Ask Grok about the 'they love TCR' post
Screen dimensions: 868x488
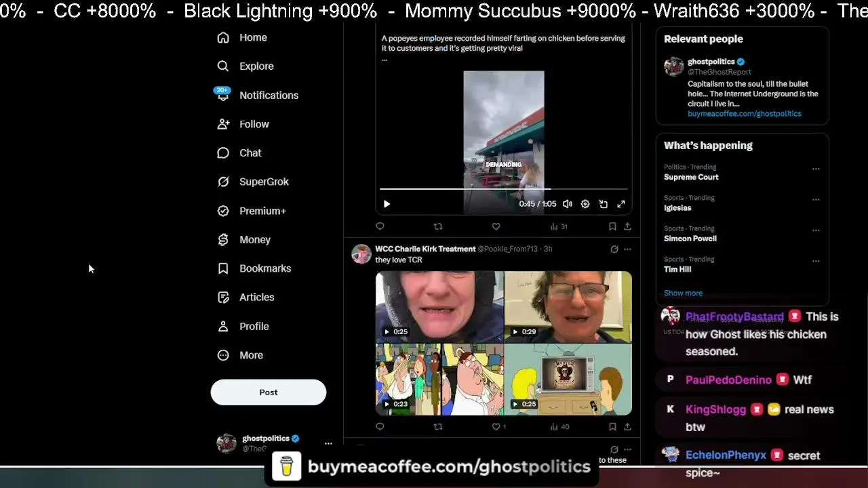point(614,249)
